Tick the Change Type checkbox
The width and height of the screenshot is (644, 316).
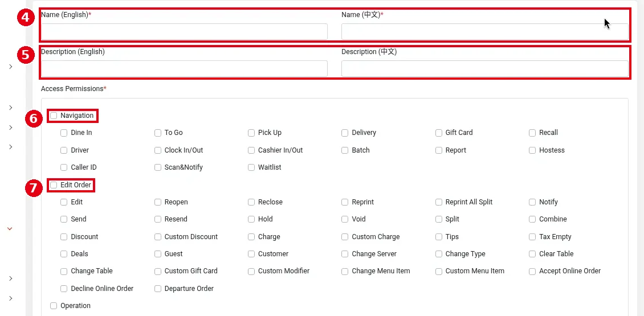point(439,254)
